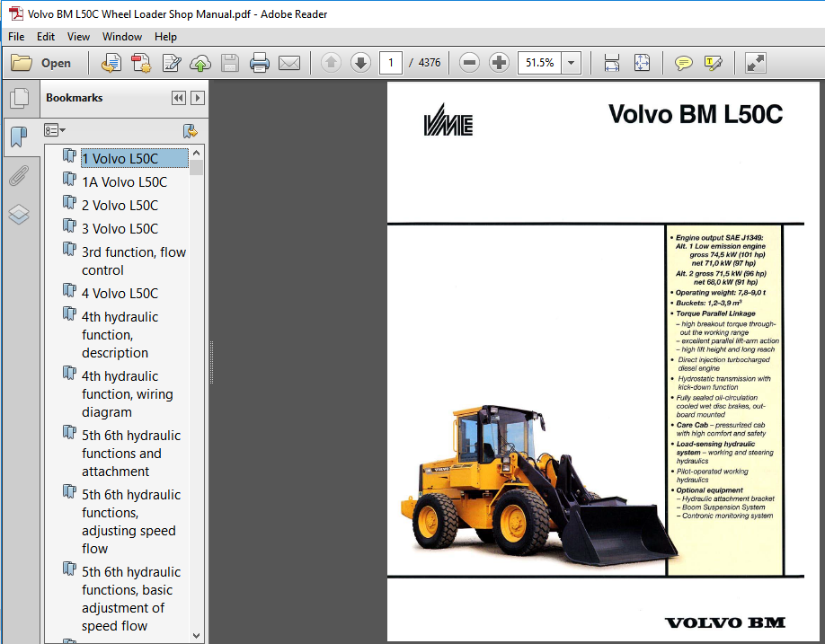The height and width of the screenshot is (644, 825).
Task: Open '5th 6th hydraulic functions and attachment'
Action: point(131,454)
